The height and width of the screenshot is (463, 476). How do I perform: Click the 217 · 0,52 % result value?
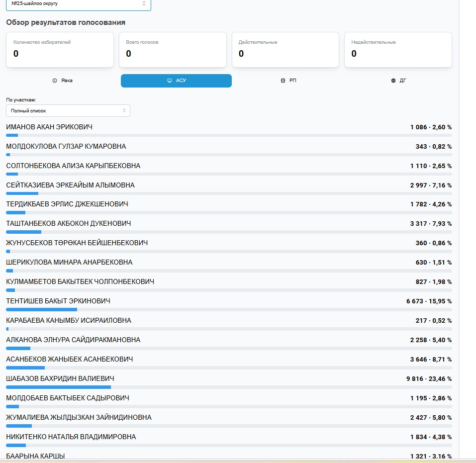(433, 321)
